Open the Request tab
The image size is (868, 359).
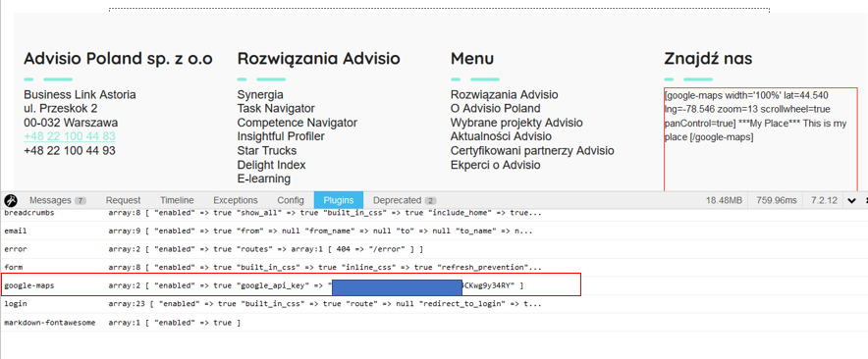(x=123, y=200)
